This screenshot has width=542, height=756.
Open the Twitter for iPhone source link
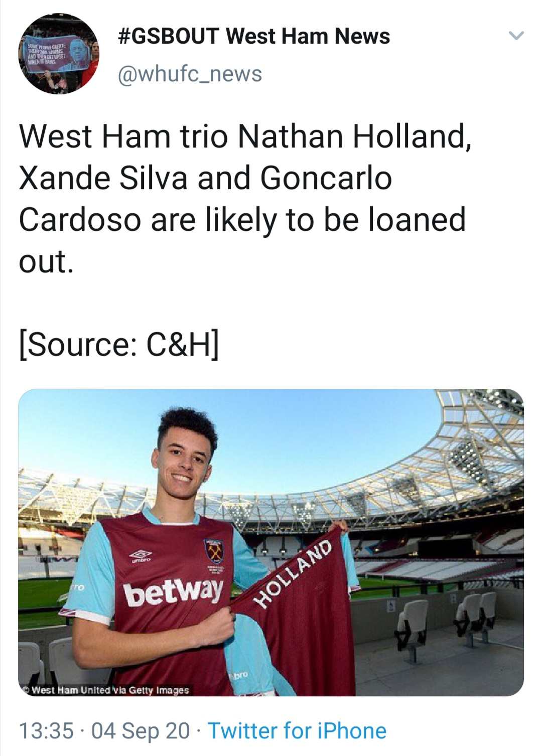(x=297, y=730)
